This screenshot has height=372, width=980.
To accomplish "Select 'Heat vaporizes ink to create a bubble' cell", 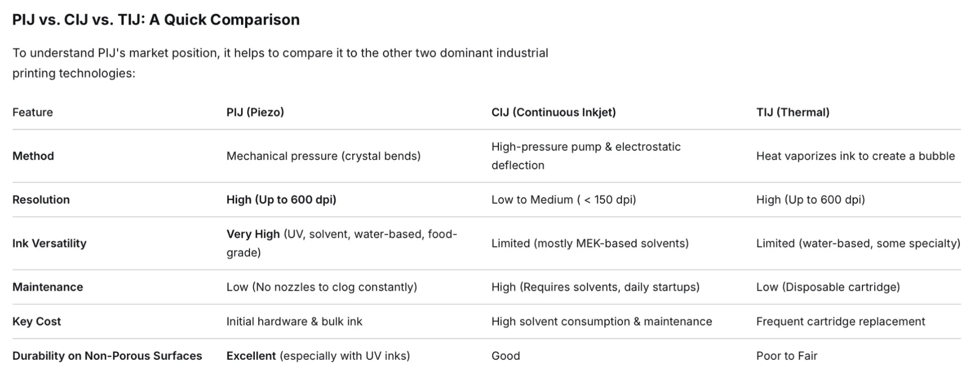I will pos(856,156).
